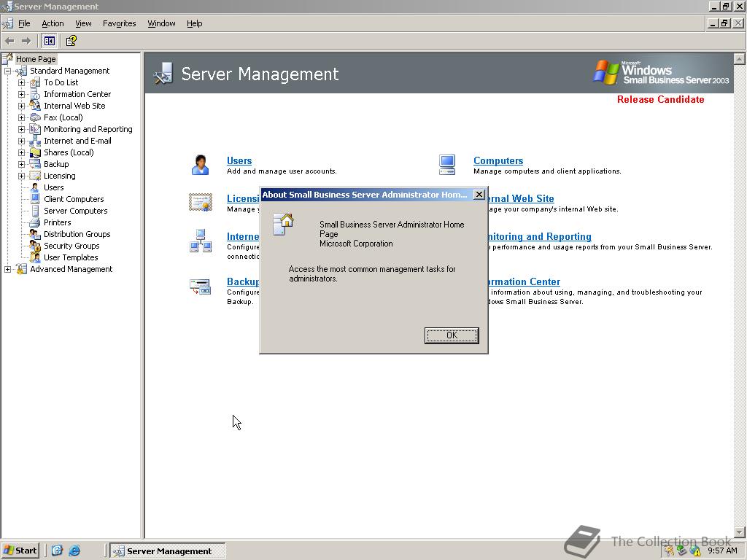Click the Backup tree icon
The image size is (747, 560).
(35, 164)
